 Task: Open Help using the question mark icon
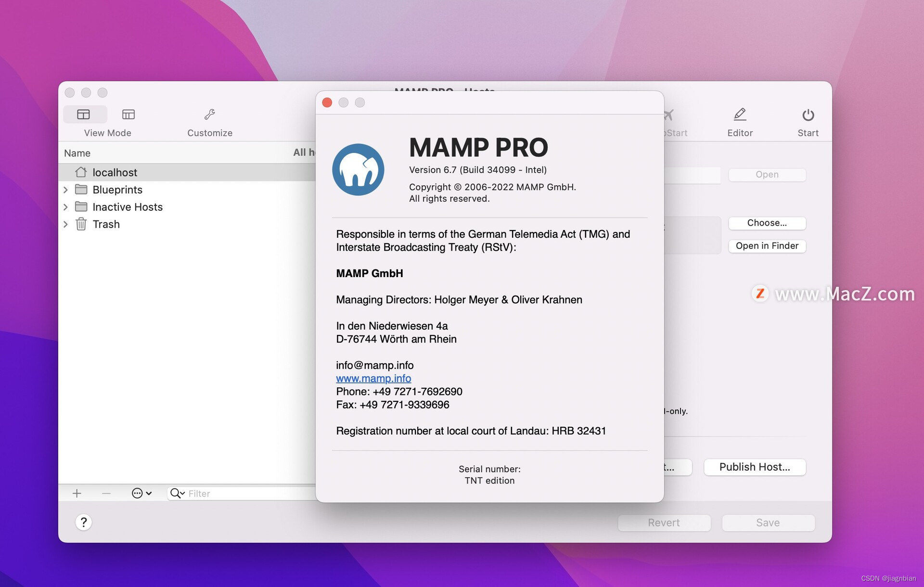(84, 522)
